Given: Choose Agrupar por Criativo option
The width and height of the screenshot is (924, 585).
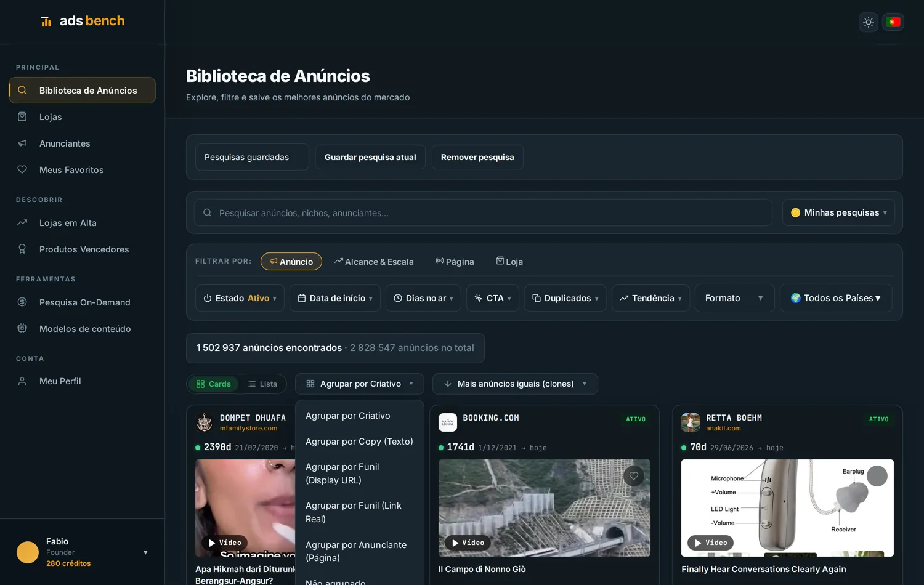Looking at the screenshot, I should click(360, 416).
